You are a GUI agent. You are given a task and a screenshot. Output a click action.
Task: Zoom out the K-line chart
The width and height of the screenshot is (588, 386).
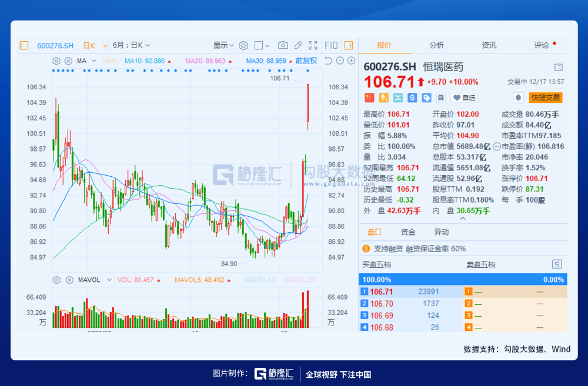[340, 61]
